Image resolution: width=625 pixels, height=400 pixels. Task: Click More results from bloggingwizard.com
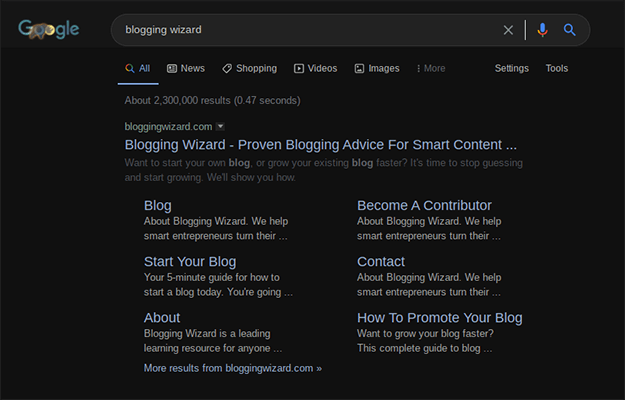[233, 368]
